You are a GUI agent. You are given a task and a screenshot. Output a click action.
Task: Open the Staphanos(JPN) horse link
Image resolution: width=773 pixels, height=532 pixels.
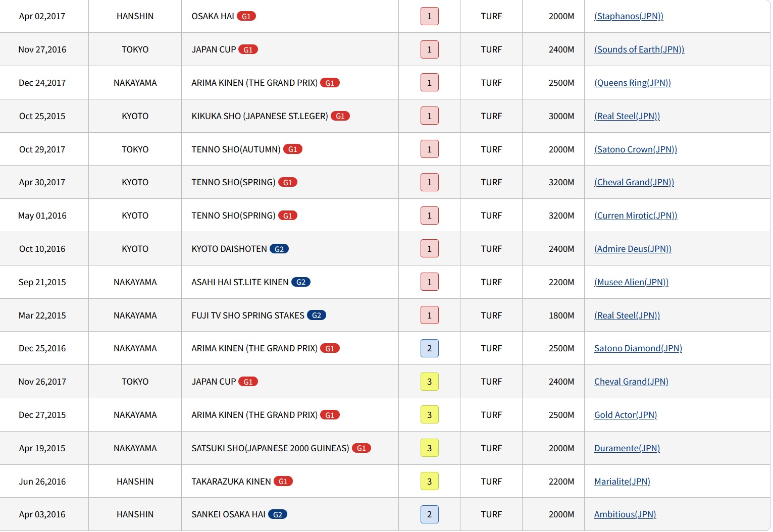(x=629, y=16)
